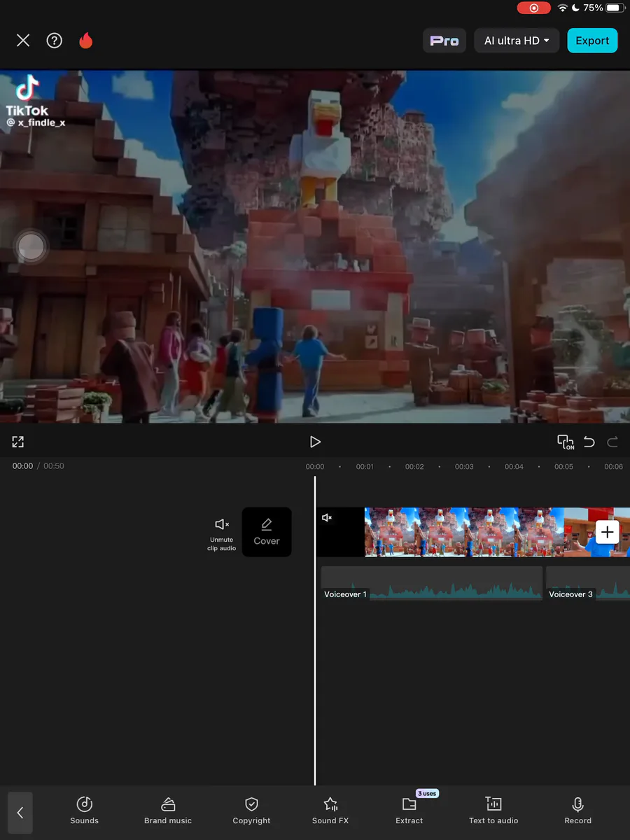This screenshot has height=840, width=630.
Task: Open the Sounds library
Action: tap(84, 811)
